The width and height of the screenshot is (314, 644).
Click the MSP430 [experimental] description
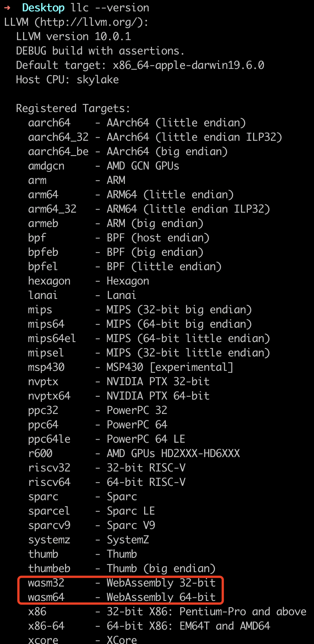pos(170,367)
